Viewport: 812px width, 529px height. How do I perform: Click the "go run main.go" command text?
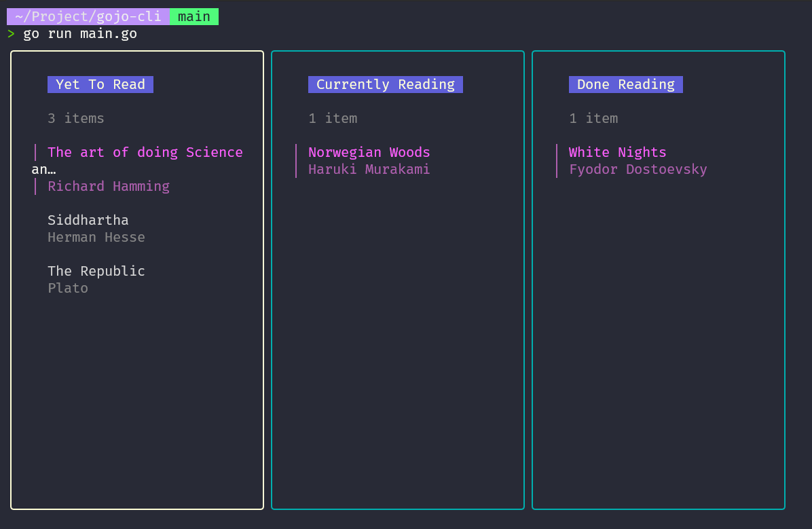coord(80,33)
